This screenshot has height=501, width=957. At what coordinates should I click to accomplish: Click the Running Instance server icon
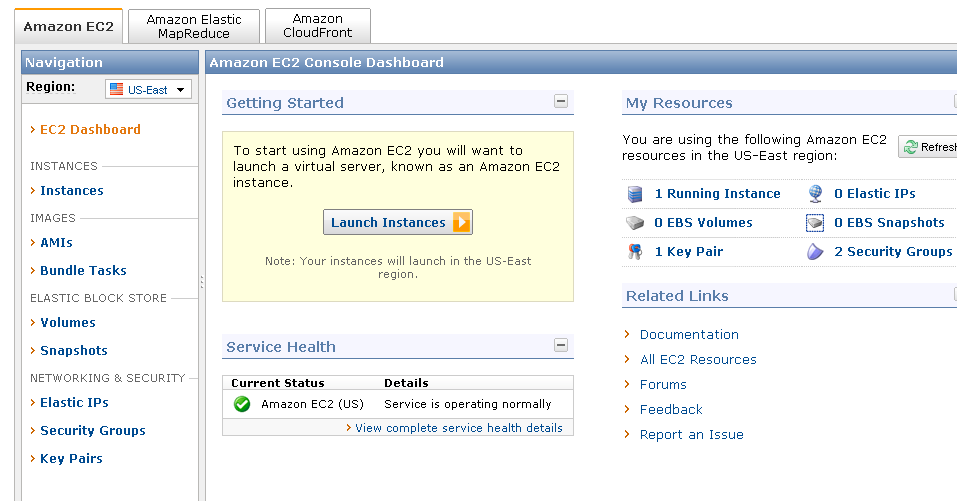click(634, 194)
